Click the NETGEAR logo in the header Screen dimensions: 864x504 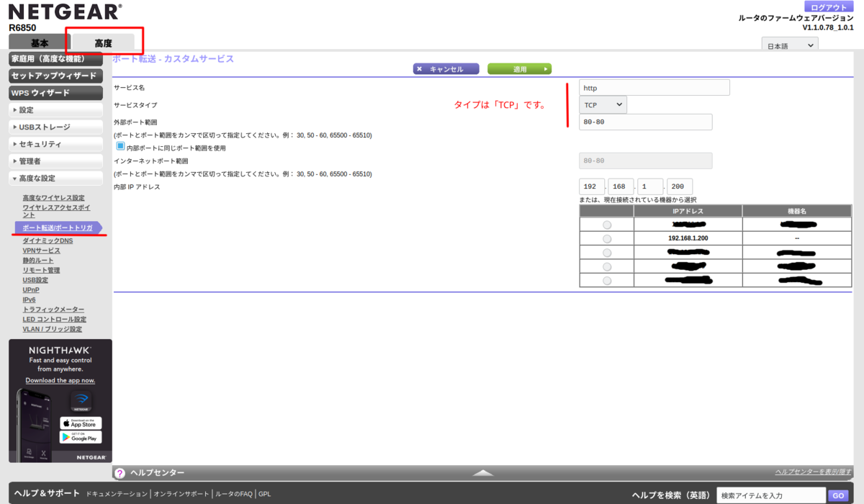tap(65, 12)
